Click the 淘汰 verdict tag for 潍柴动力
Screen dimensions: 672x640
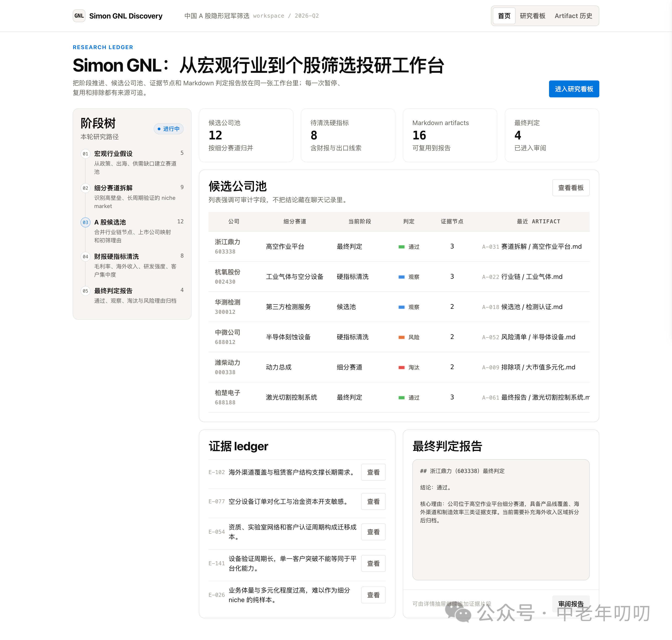coord(409,367)
